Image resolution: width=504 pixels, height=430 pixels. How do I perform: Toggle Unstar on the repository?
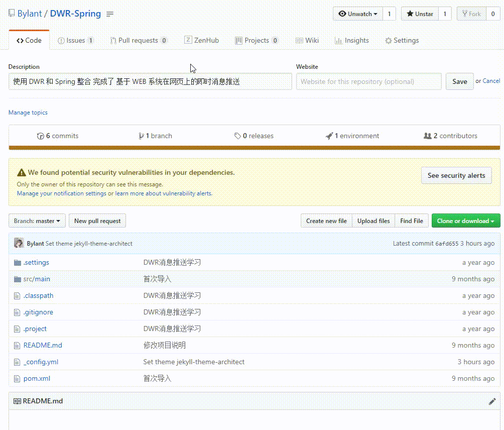click(420, 14)
